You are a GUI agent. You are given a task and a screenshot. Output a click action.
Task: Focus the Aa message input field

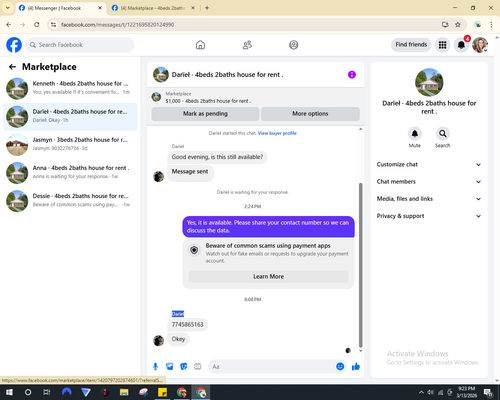pyautogui.click(x=272, y=367)
